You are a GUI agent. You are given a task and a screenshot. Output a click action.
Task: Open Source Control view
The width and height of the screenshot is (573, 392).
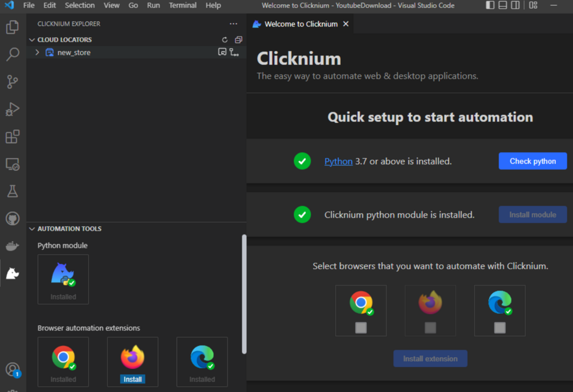point(13,81)
